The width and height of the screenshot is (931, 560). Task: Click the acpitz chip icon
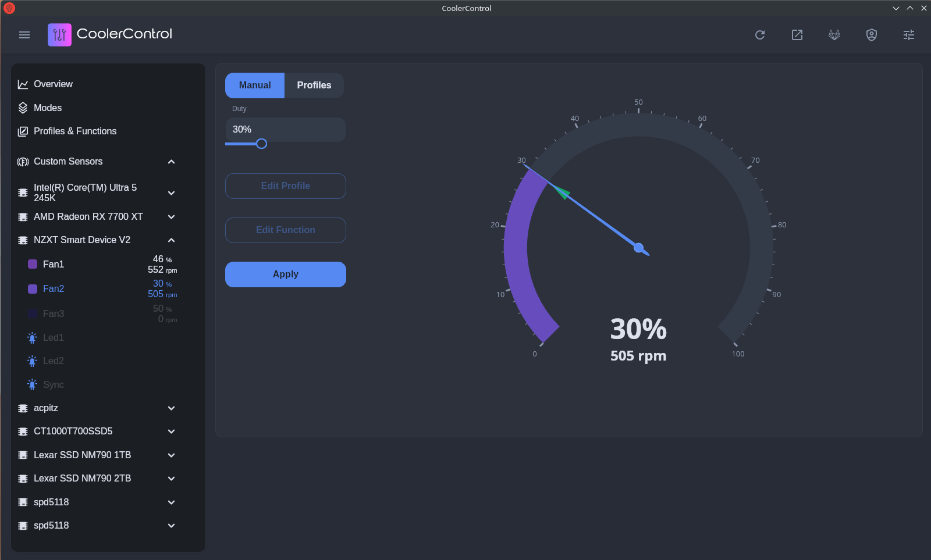point(23,408)
